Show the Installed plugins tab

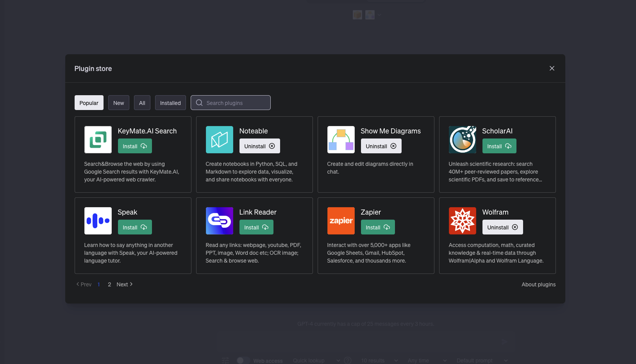point(170,103)
